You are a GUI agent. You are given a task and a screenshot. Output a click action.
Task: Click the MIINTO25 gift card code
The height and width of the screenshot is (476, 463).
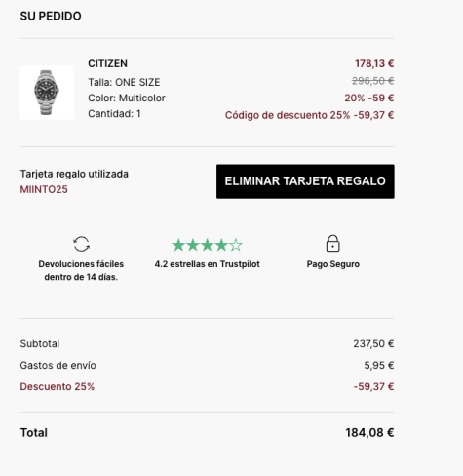tap(44, 189)
